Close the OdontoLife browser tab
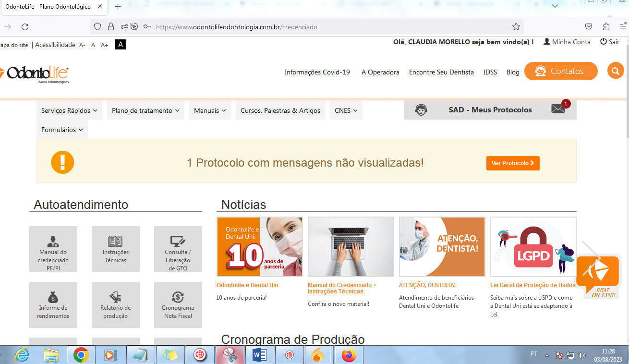629x364 pixels. [x=99, y=7]
